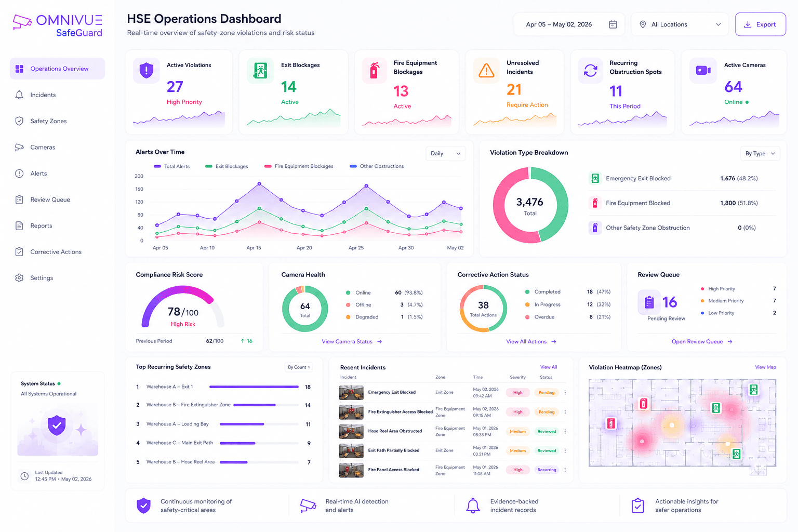
Task: Click the Recurring status badge
Action: pyautogui.click(x=547, y=470)
